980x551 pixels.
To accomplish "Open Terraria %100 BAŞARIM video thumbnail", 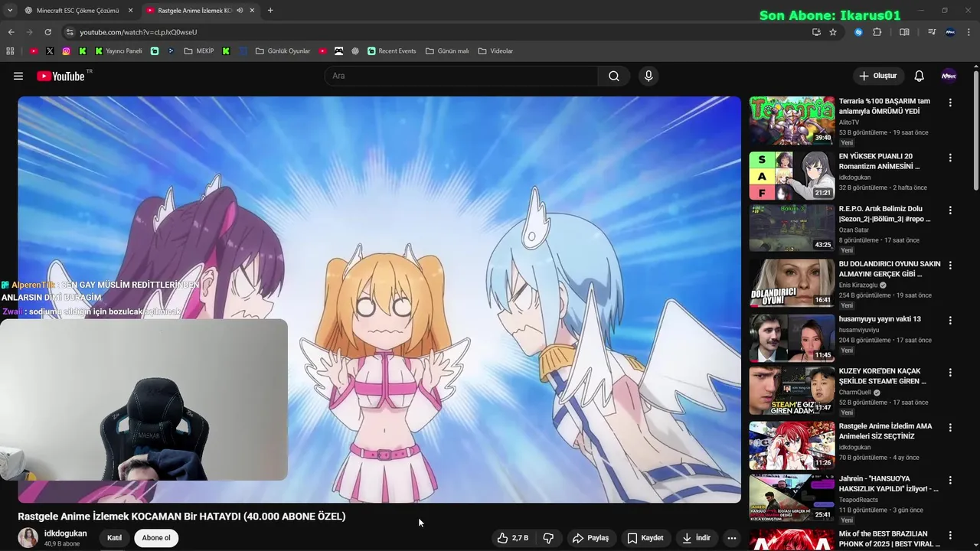I will coord(792,121).
